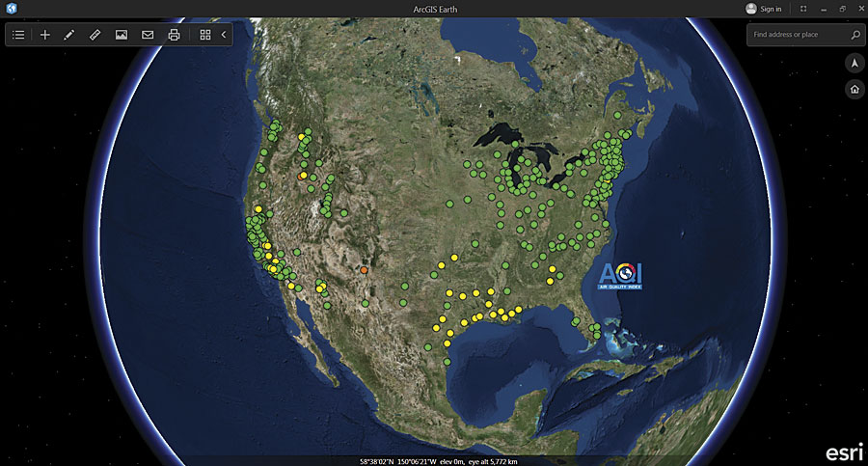Minimize the ArcGIS Earth window
The height and width of the screenshot is (466, 868).
pyautogui.click(x=824, y=9)
